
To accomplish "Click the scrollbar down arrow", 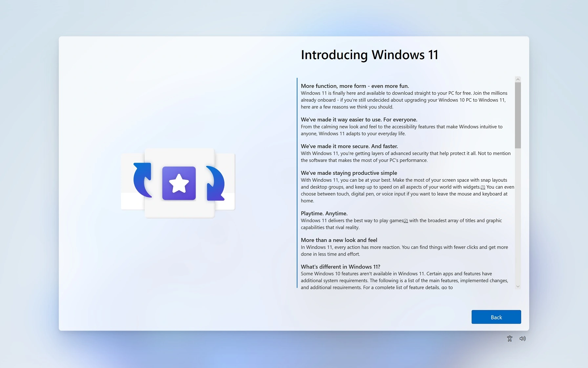I will [518, 286].
